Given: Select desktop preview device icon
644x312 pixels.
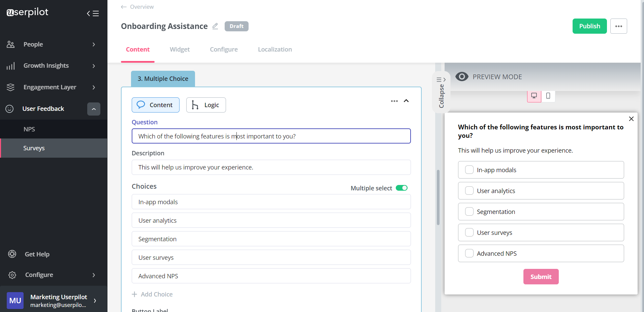Looking at the screenshot, I should point(534,96).
